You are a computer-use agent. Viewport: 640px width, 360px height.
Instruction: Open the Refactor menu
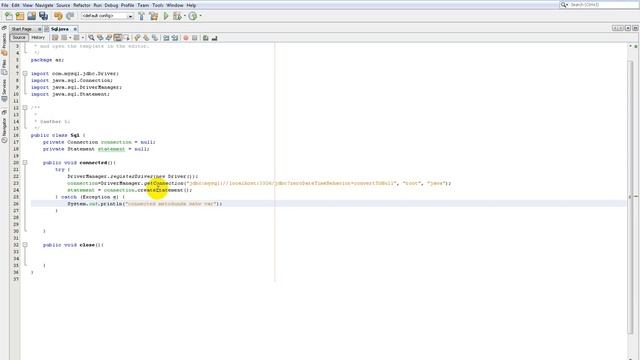(82, 5)
